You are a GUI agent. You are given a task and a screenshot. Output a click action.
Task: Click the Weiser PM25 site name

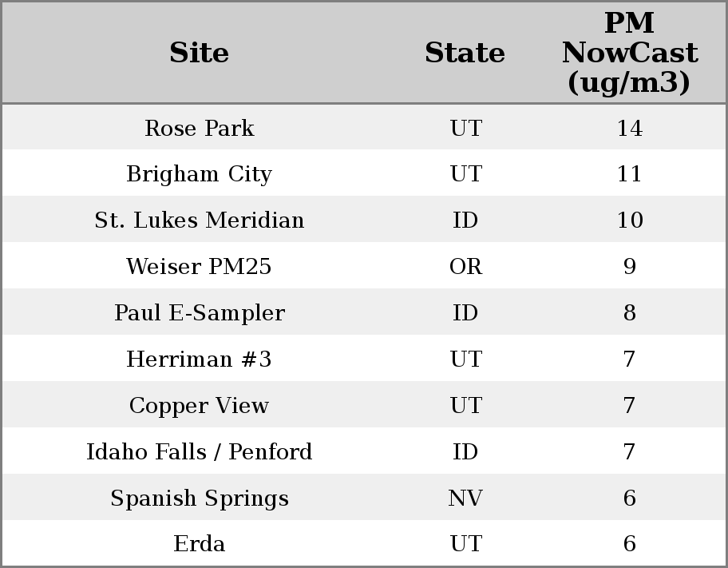(199, 267)
